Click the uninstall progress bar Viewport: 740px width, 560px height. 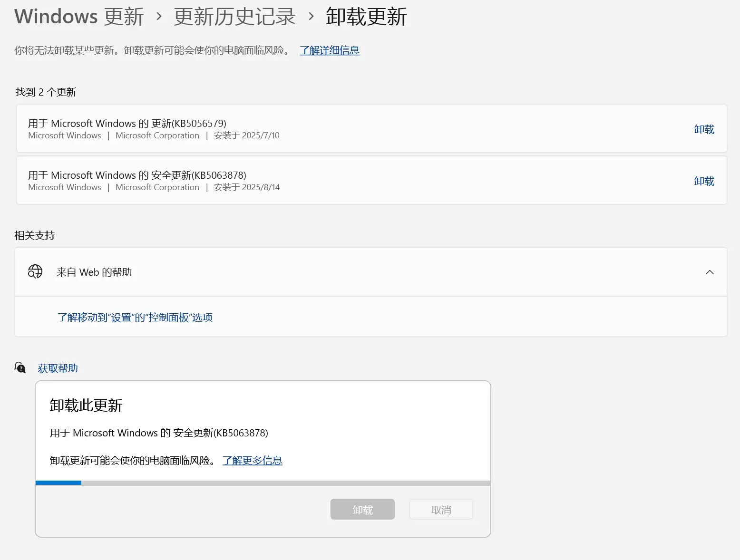pos(263,483)
